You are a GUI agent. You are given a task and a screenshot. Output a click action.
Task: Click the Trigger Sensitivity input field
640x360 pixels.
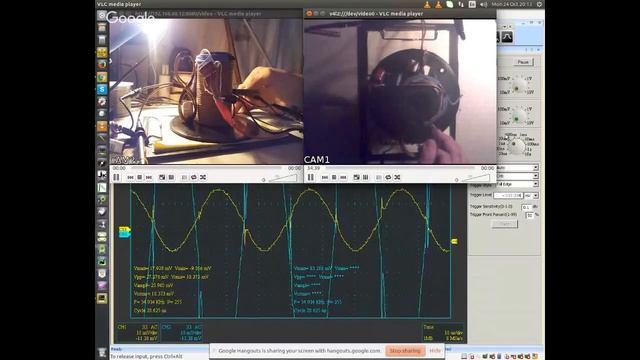[x=527, y=207]
